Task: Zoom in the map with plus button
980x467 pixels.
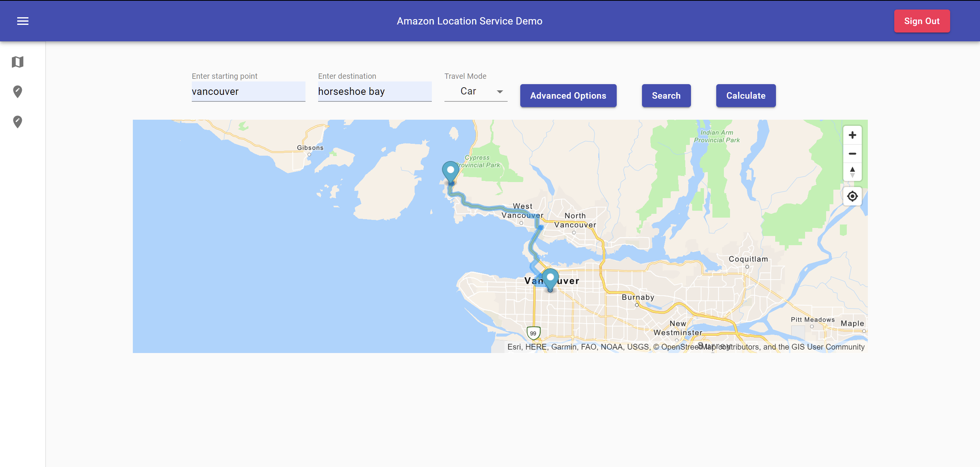Action: [x=852, y=135]
